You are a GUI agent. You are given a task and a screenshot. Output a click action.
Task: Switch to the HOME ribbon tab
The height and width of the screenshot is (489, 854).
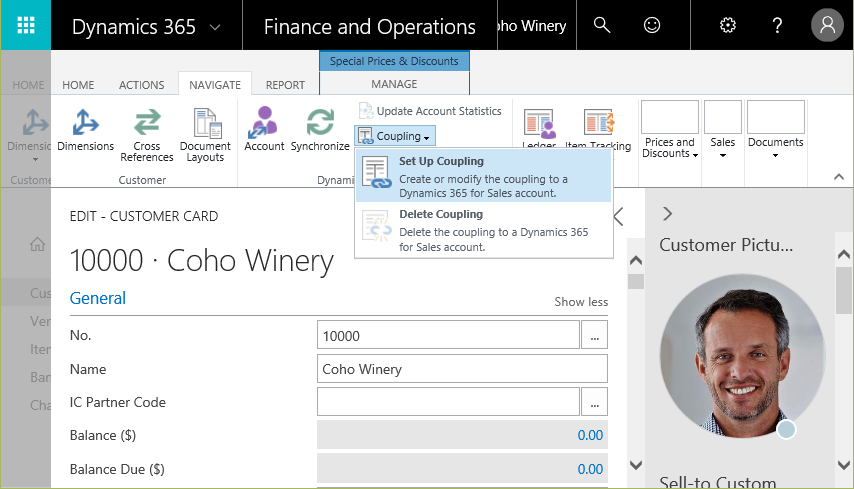coord(78,85)
